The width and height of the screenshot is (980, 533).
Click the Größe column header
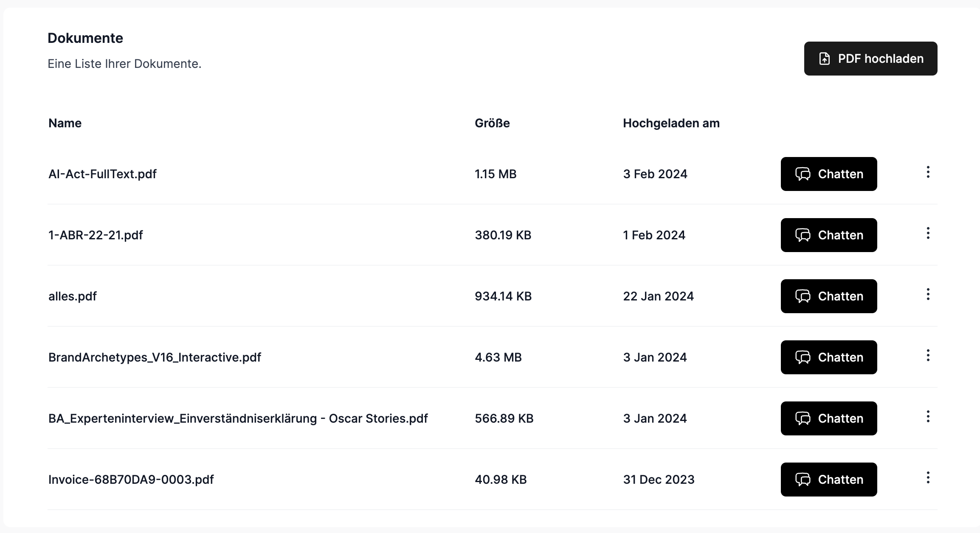pyautogui.click(x=492, y=123)
